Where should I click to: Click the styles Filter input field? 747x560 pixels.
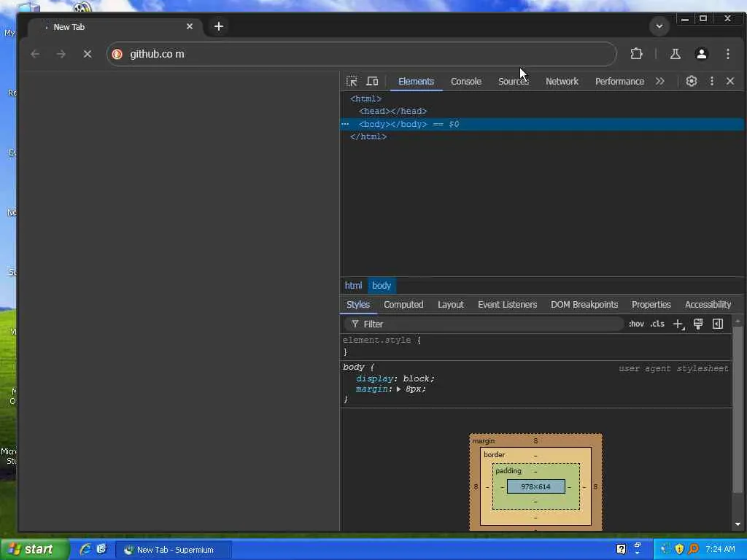489,324
